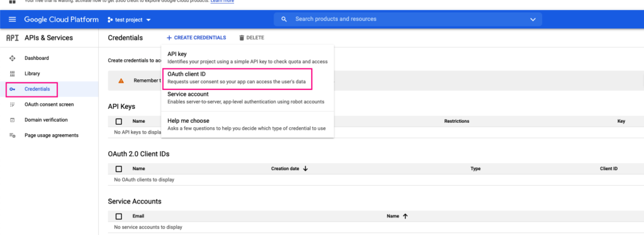Click the APIs & Services heading
Viewport: 644px width, 235px height.
click(x=48, y=38)
